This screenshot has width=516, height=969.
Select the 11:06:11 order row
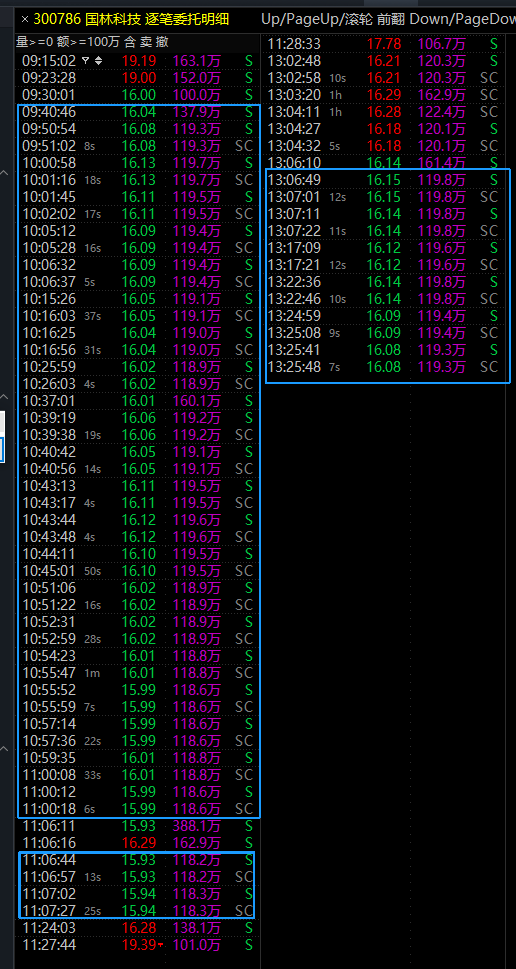[137, 826]
